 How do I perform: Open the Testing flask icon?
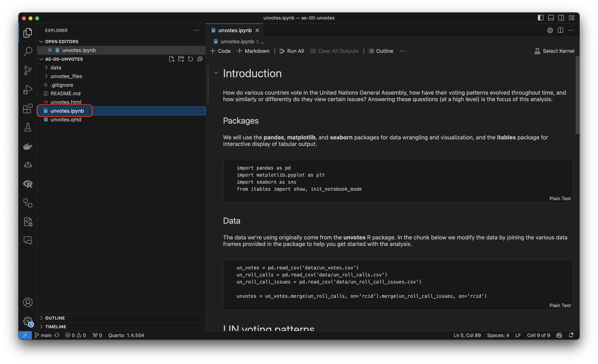pos(28,127)
